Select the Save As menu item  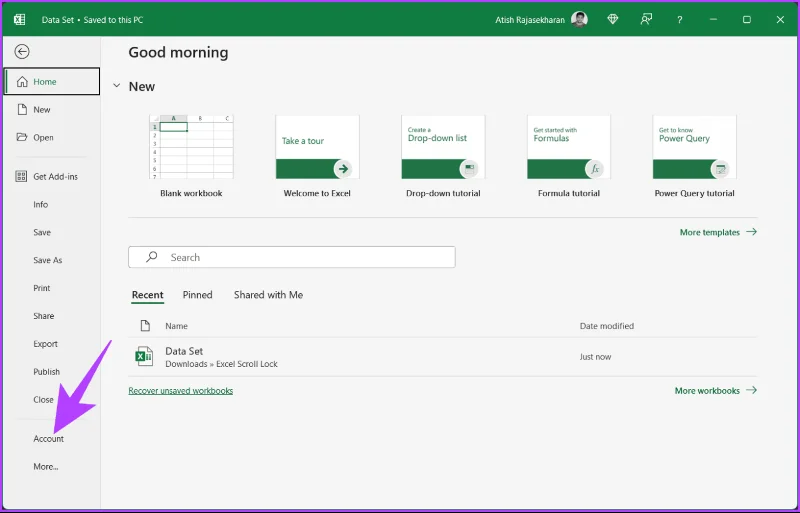(47, 260)
